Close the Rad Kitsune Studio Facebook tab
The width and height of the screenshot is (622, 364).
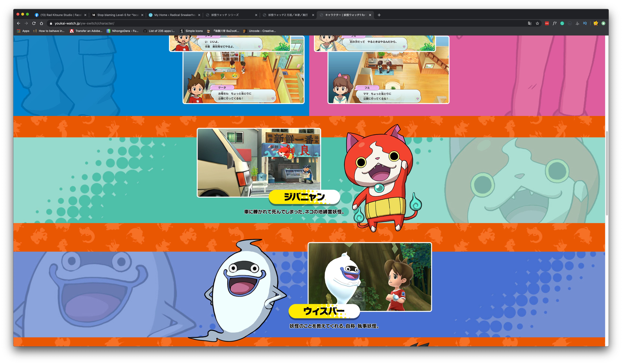click(85, 15)
